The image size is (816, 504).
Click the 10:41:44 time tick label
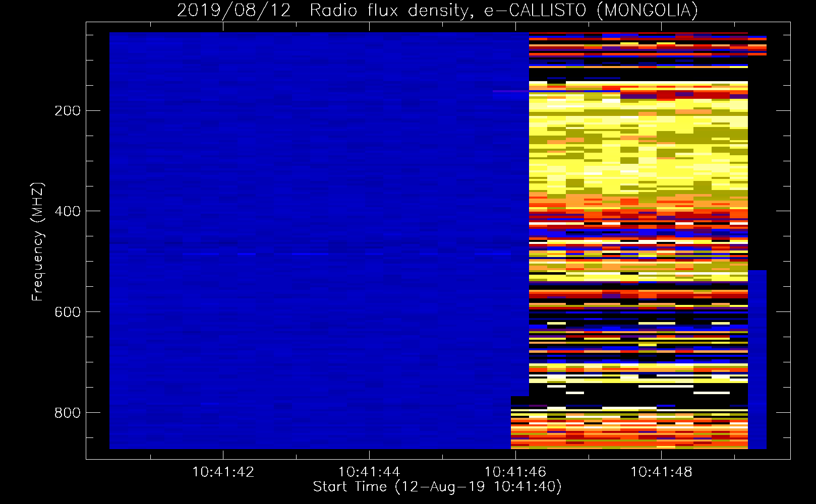point(369,472)
